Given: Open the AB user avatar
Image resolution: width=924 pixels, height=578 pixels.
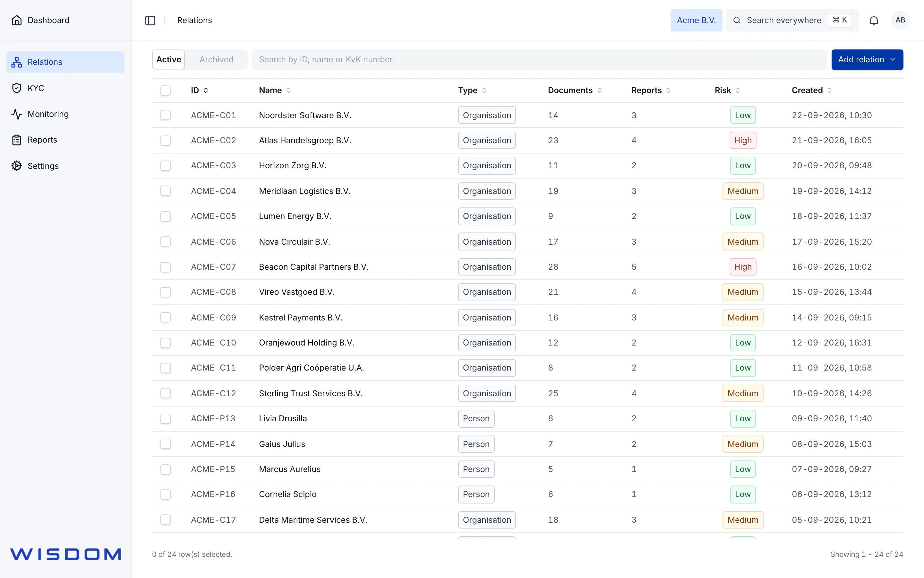Looking at the screenshot, I should (900, 20).
